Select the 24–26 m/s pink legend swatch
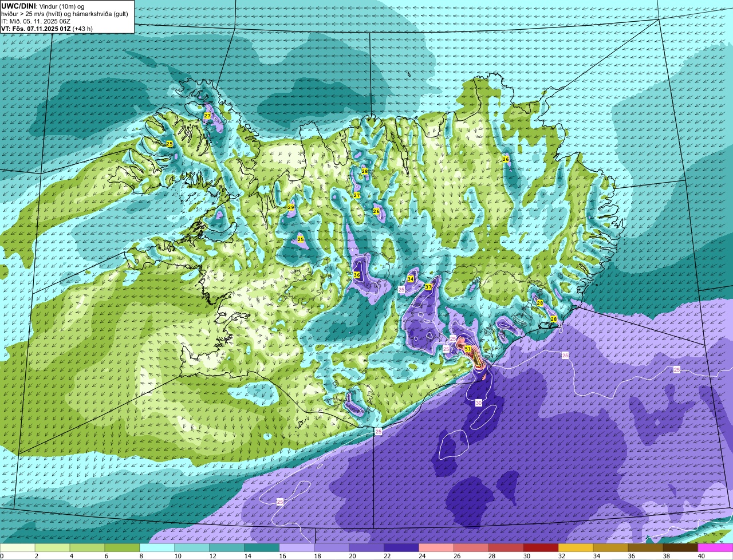The height and width of the screenshot is (560, 733). click(x=436, y=548)
